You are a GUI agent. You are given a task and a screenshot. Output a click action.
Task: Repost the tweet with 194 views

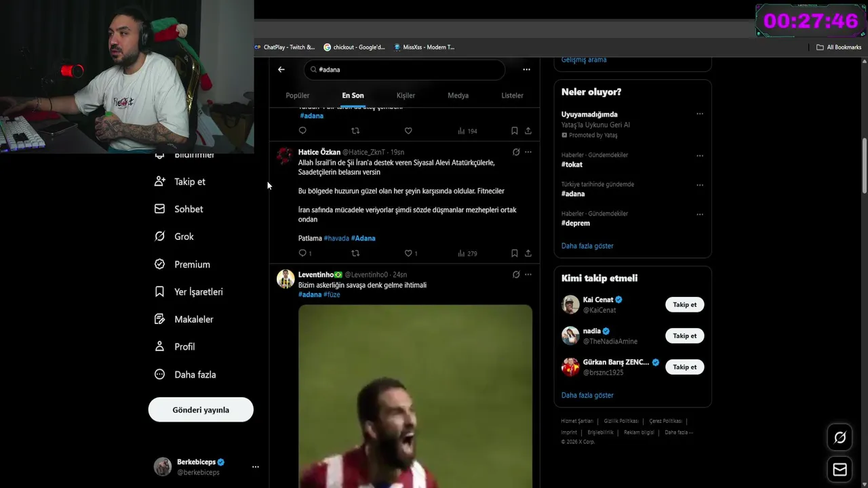click(355, 131)
